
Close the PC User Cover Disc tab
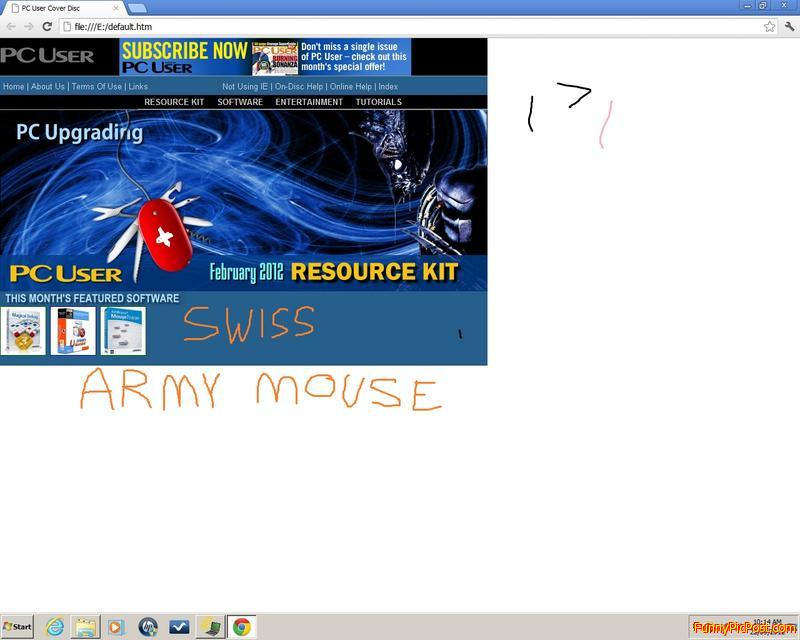116,8
